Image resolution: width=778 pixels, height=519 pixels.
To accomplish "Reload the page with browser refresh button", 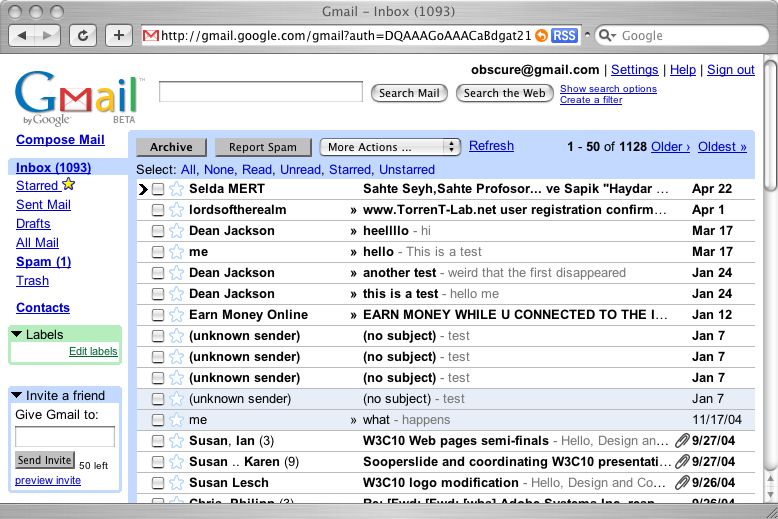I will [83, 35].
